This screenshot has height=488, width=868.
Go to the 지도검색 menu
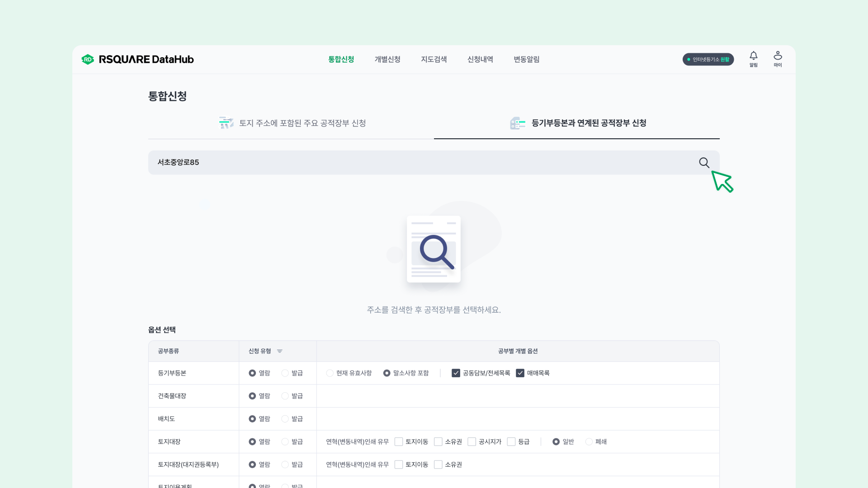434,59
